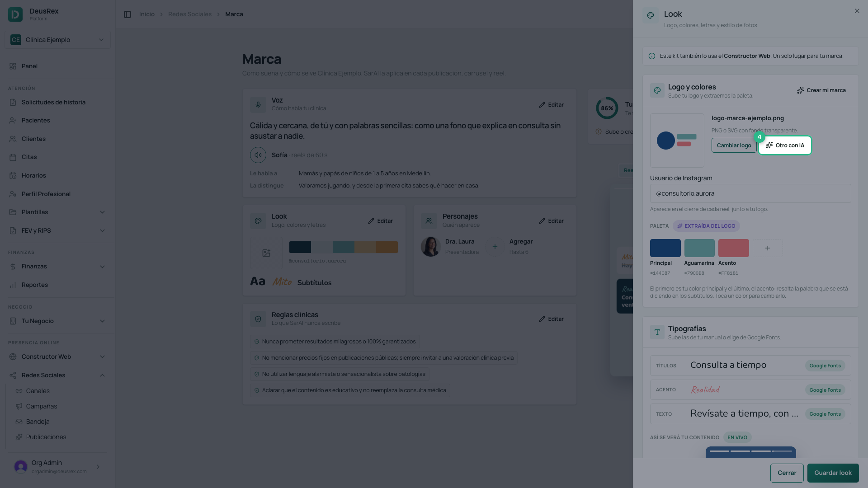The height and width of the screenshot is (488, 868).
Task: Click the 86% progress ring
Action: tap(607, 108)
